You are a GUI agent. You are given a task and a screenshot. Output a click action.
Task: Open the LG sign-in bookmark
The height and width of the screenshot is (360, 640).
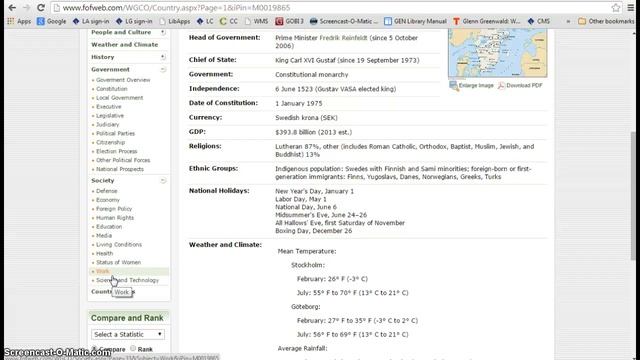click(x=134, y=21)
